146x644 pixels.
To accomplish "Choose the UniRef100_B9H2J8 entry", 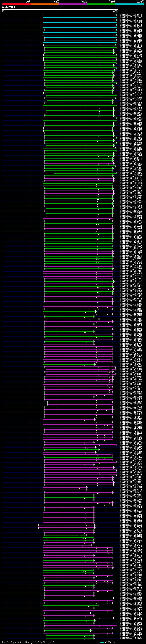I will tap(131, 67).
